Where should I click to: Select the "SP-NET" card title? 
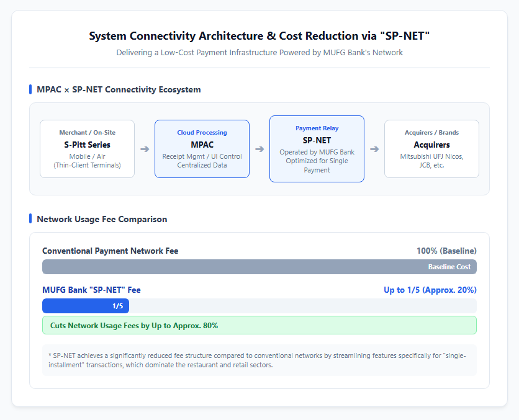tap(317, 141)
